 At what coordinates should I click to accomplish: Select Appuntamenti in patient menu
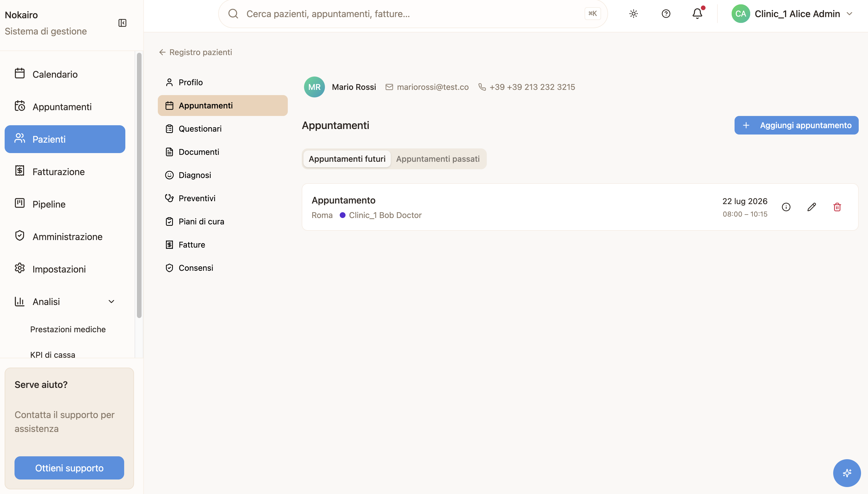[x=223, y=106]
